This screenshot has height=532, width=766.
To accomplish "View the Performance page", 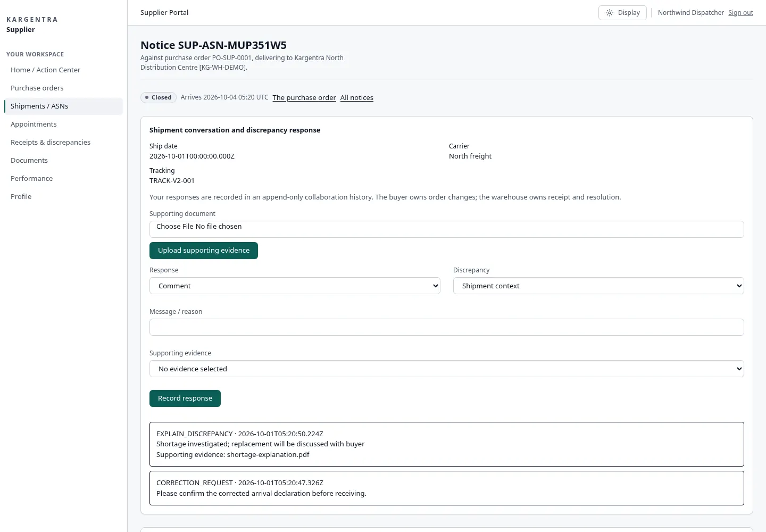I will [63, 178].
